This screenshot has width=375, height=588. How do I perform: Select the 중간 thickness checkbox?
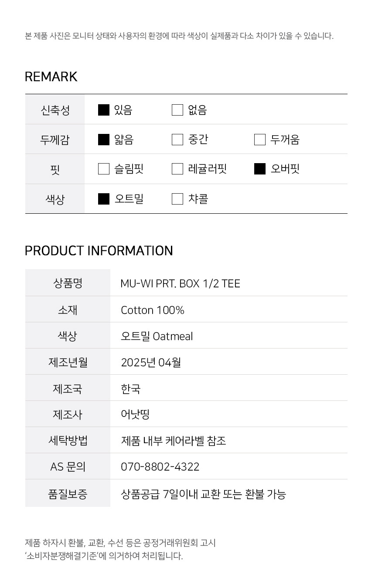(177, 140)
